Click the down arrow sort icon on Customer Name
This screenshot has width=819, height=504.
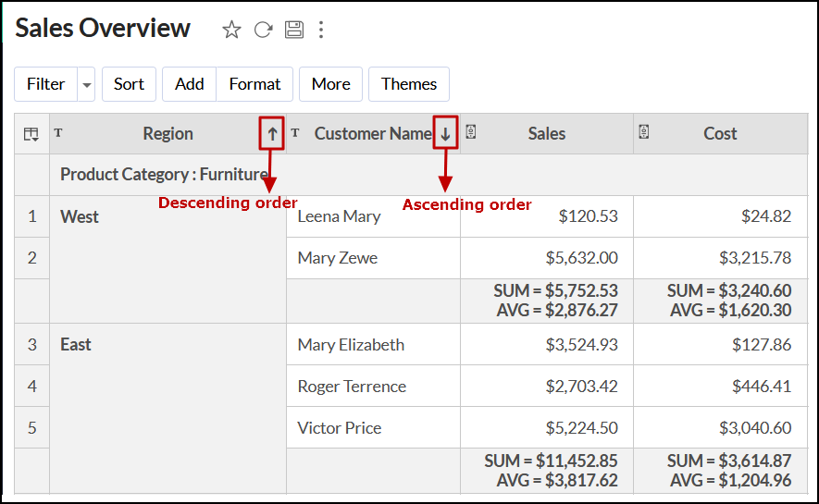446,134
